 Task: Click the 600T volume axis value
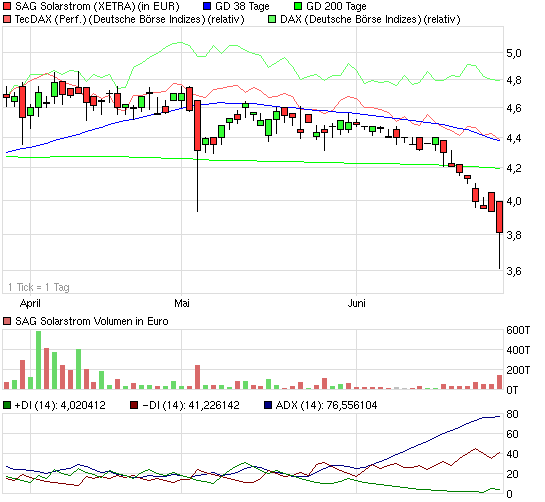coord(518,330)
